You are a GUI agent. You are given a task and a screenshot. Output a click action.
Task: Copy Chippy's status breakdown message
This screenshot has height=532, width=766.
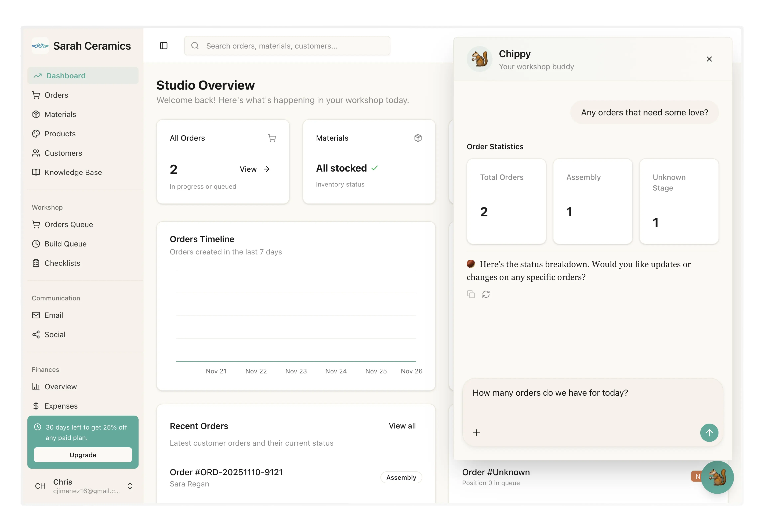(471, 294)
